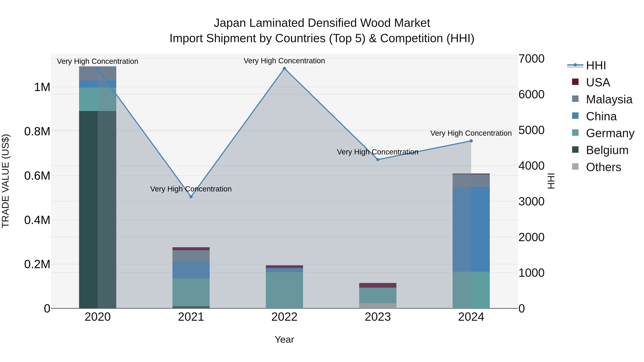Click the Belgium dark green legend swatch
This screenshot has height=362, width=644.
(x=575, y=150)
